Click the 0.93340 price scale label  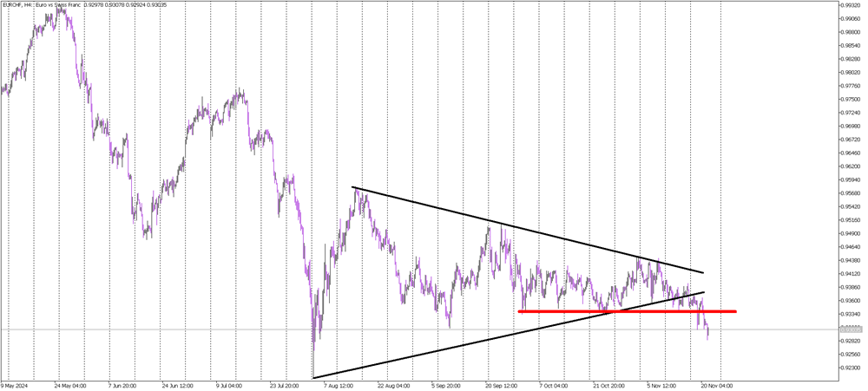(851, 314)
